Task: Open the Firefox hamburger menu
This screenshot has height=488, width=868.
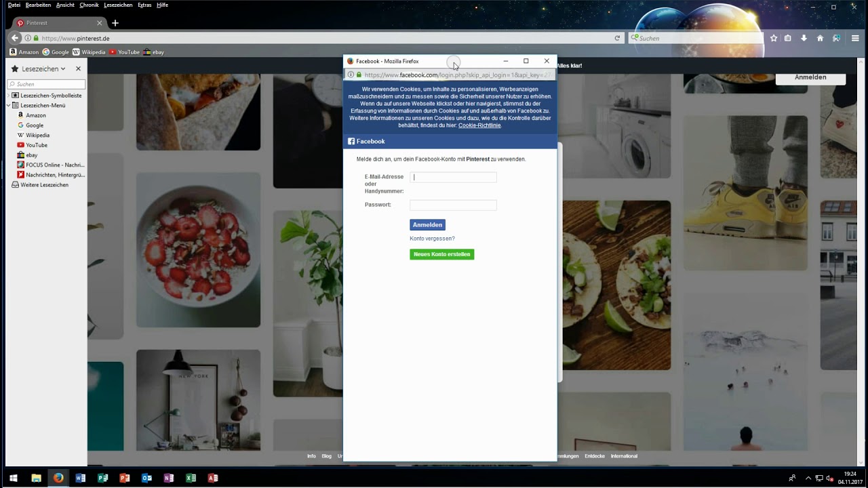Action: point(855,38)
